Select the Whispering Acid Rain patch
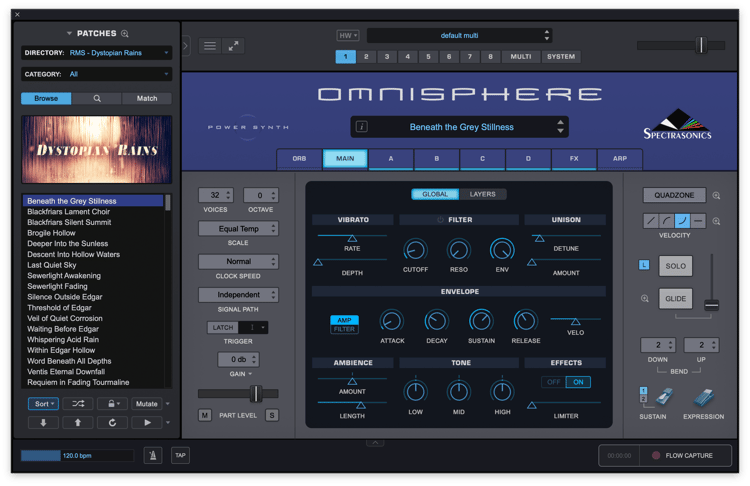The height and width of the screenshot is (486, 750). 63,340
